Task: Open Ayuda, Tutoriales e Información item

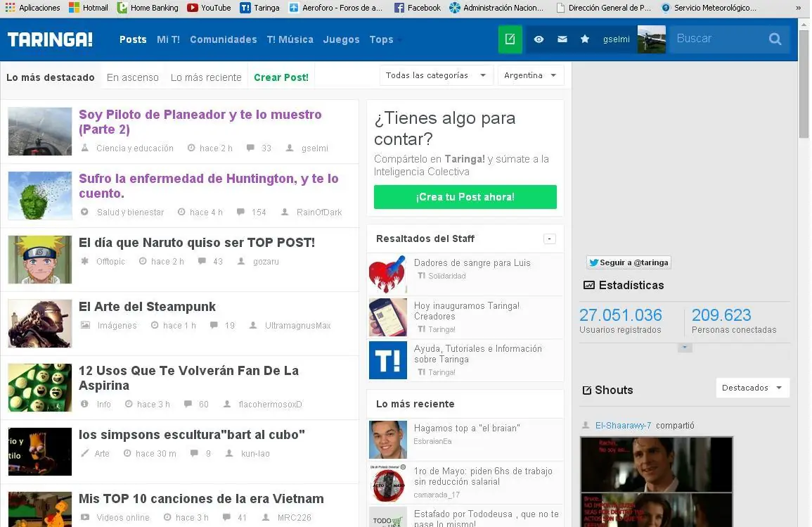Action: pos(477,354)
